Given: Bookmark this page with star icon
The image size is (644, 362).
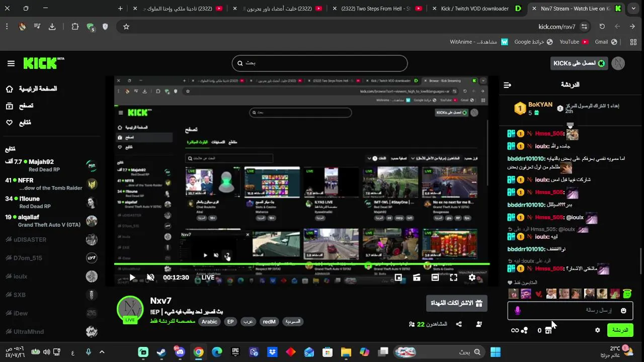Looking at the screenshot, I should [x=126, y=27].
